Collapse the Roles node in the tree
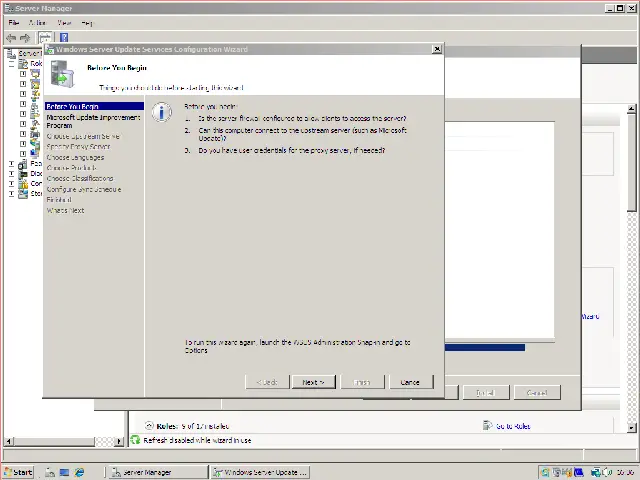Viewport: 640px width, 480px height. pos(12,64)
